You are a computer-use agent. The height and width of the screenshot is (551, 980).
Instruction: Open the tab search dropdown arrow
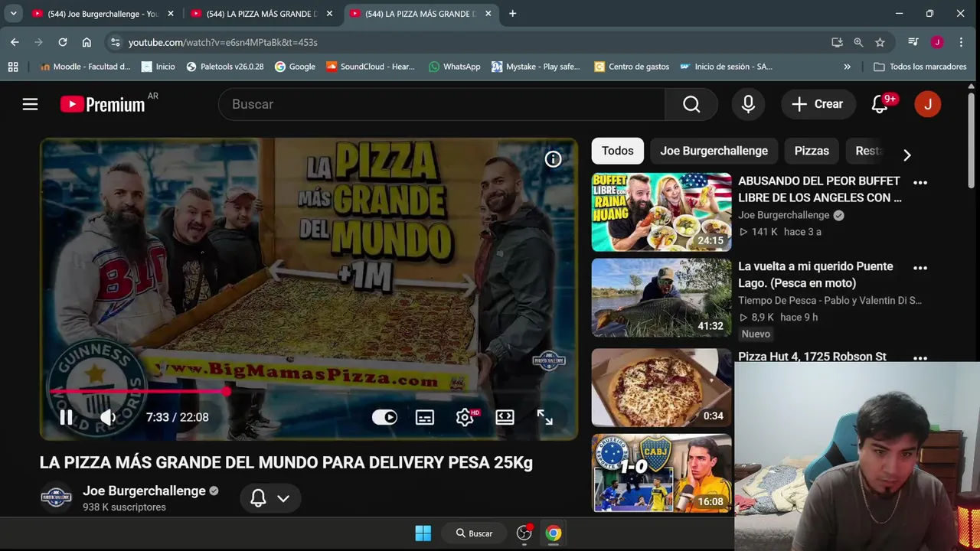tap(13, 14)
